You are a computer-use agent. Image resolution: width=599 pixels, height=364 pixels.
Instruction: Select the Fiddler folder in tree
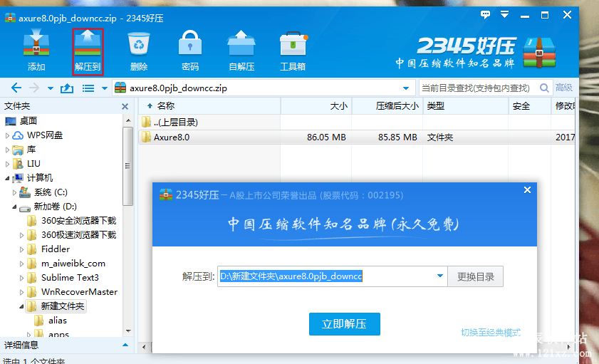(56, 249)
